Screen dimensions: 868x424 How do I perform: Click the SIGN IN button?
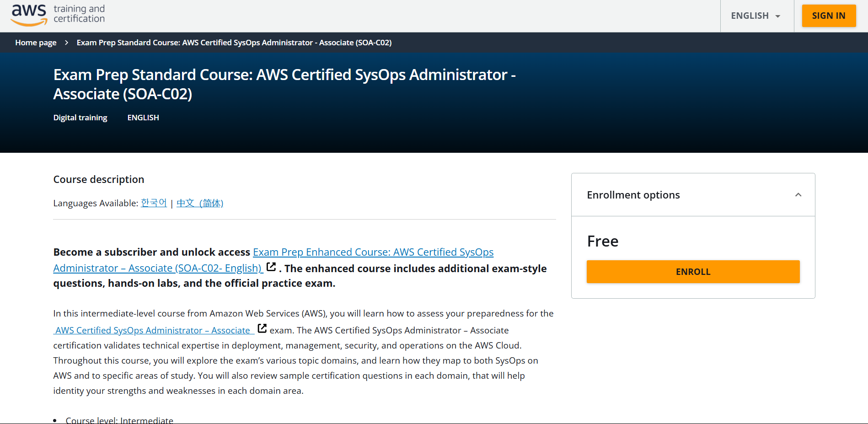pyautogui.click(x=829, y=16)
